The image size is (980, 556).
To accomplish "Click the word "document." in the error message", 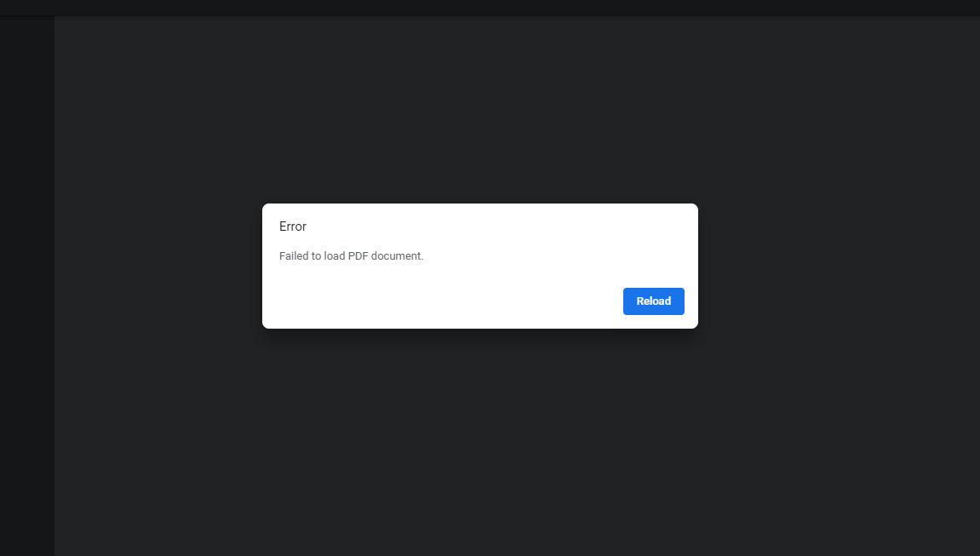I will [x=398, y=255].
